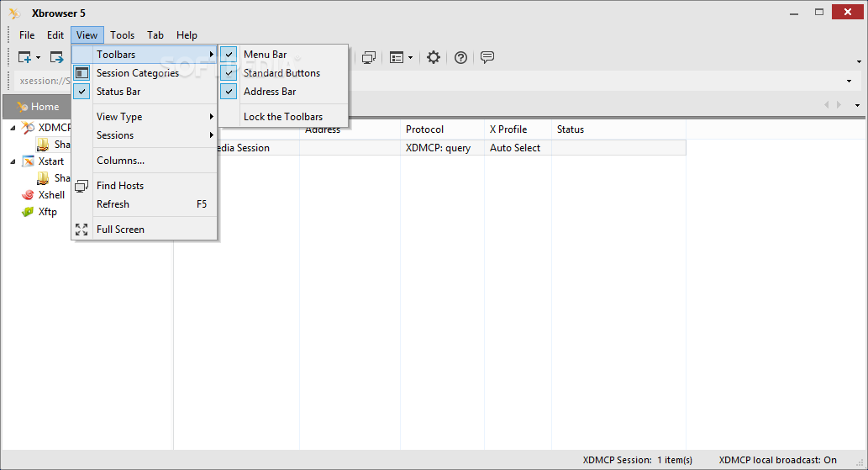Viewport: 868px width, 470px height.
Task: Click the view type list toolbar icon
Action: [x=397, y=57]
